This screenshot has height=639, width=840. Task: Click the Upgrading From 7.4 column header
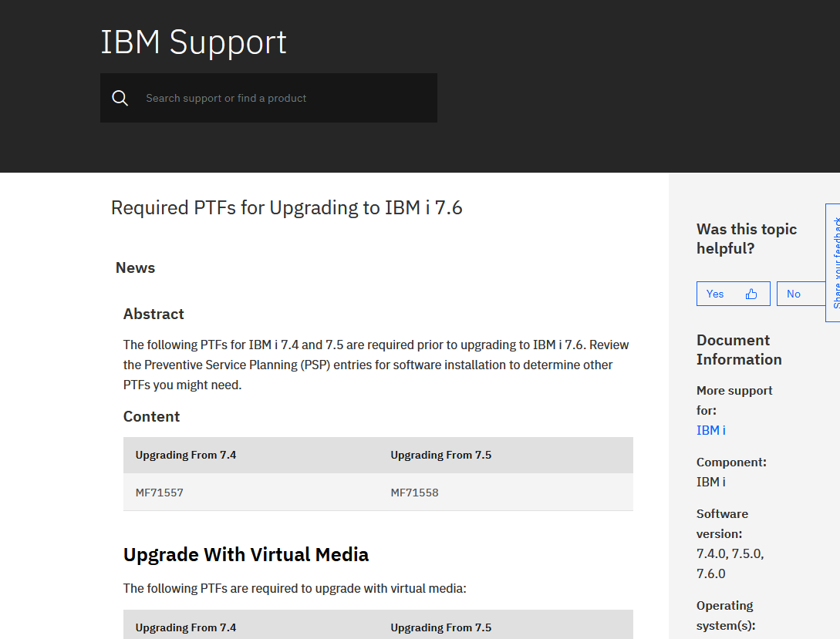186,455
